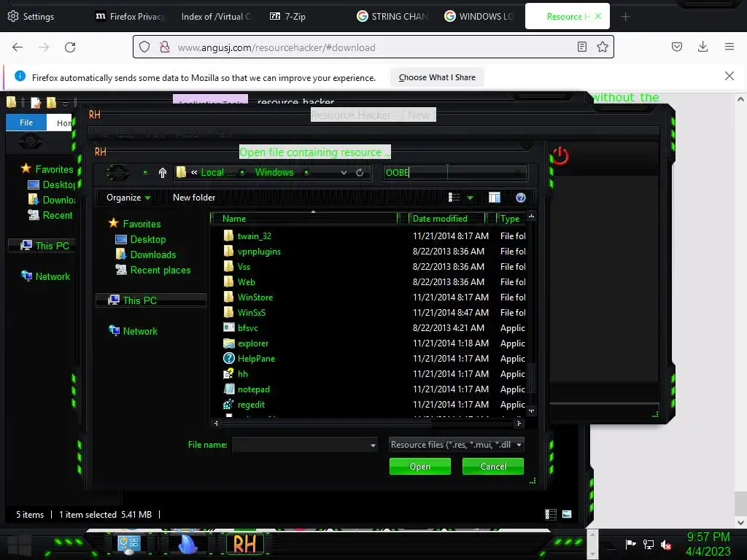Select the notepad application file

click(x=253, y=389)
